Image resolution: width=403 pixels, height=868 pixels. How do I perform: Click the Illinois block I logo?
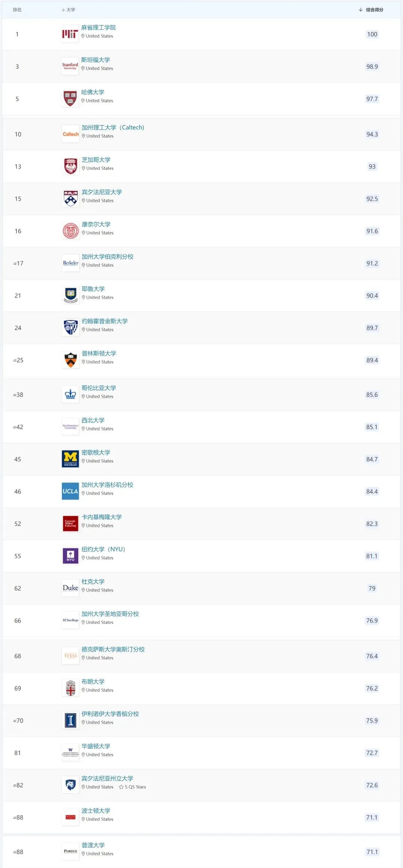[71, 721]
